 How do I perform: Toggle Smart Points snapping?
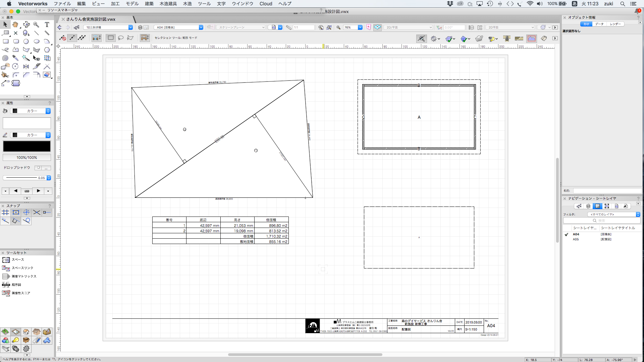(47, 212)
